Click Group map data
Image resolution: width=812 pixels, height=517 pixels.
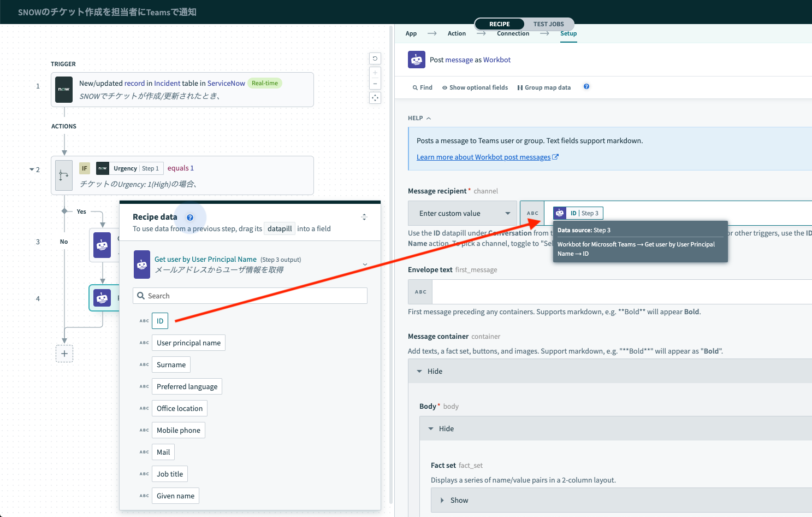(544, 87)
